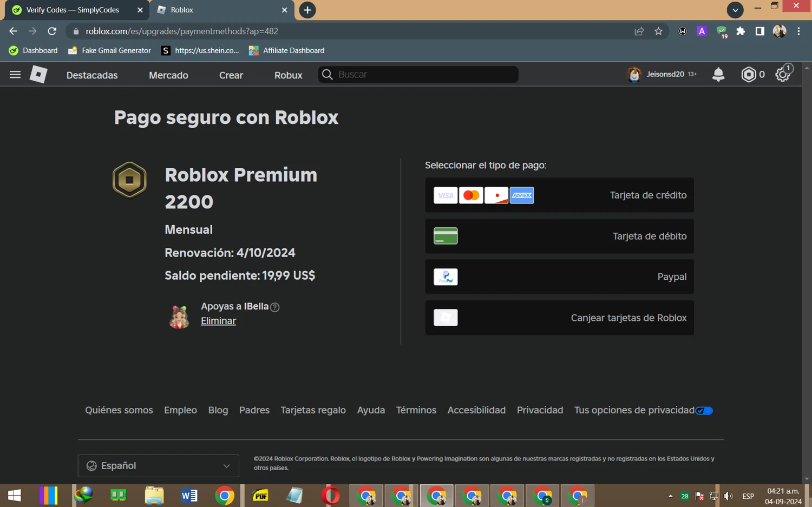Open a new tab with plus button

point(307,10)
